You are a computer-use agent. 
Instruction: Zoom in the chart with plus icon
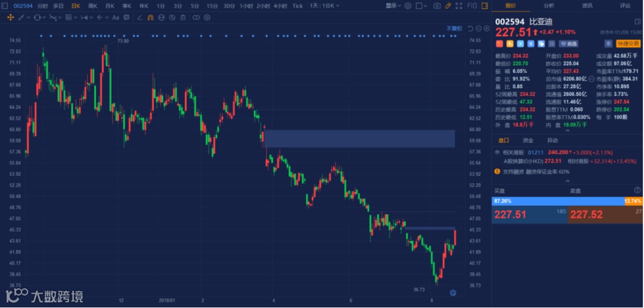tap(487, 29)
